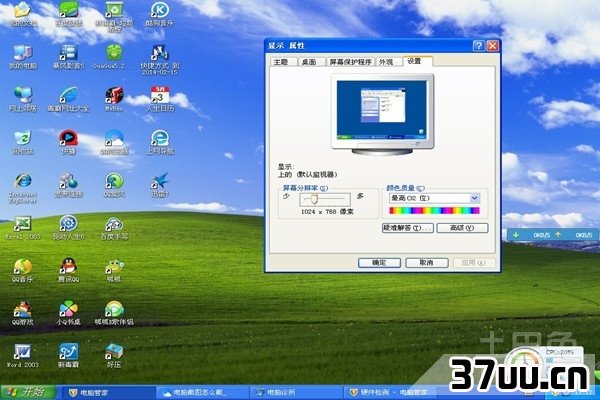The height and width of the screenshot is (400, 600).
Task: Open 新毒霸 antivirus icon
Action: click(68, 353)
